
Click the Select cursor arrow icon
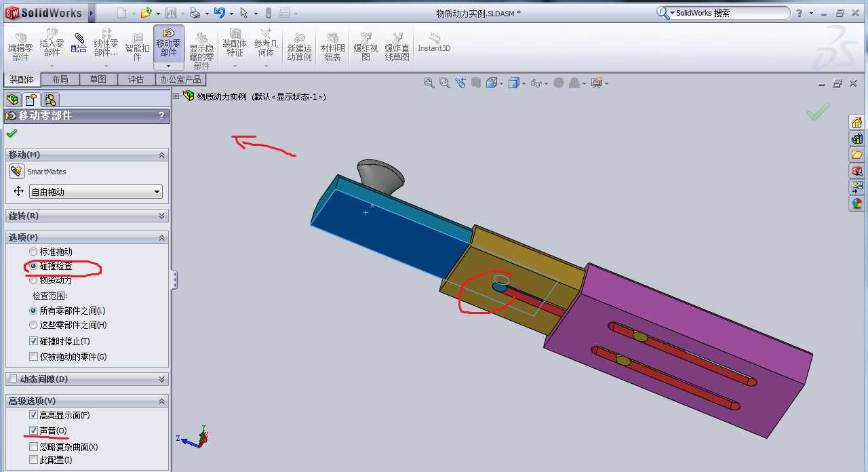coord(244,13)
